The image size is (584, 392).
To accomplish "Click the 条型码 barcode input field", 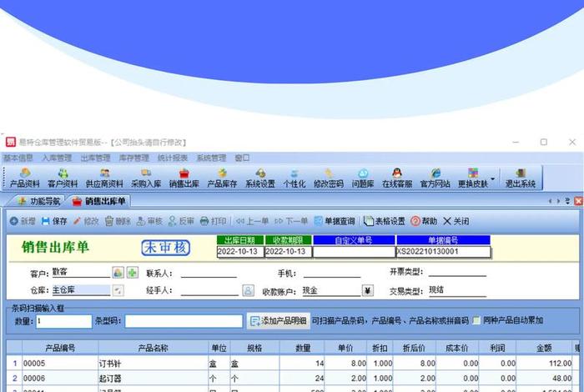I will click(184, 321).
